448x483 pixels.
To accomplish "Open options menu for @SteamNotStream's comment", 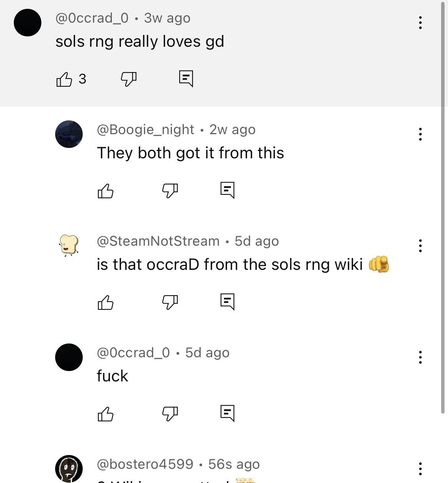I will point(420,246).
